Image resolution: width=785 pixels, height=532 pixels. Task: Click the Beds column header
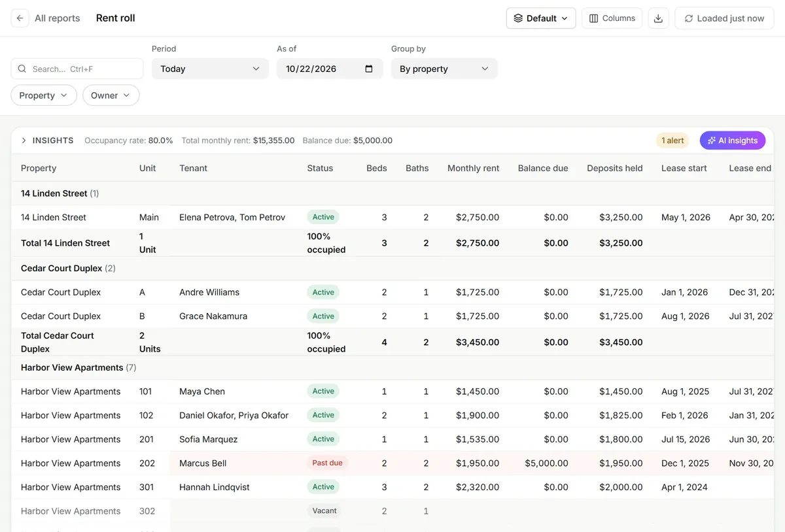pos(377,168)
